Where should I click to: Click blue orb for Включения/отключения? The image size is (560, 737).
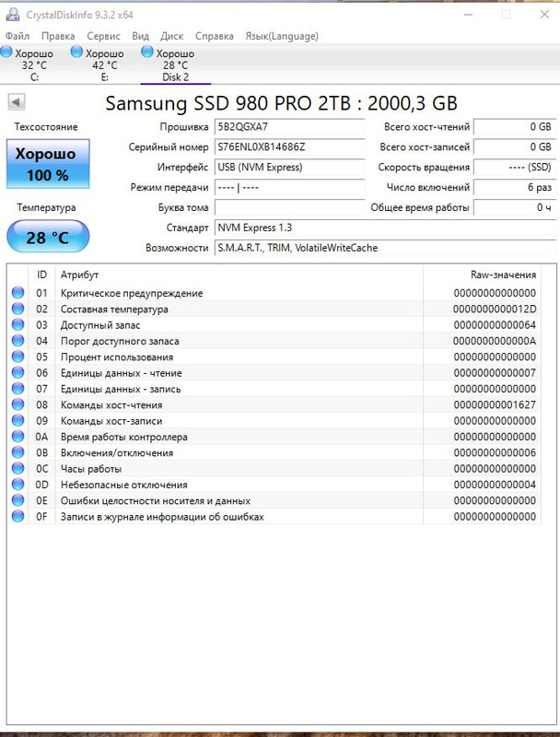(x=17, y=452)
